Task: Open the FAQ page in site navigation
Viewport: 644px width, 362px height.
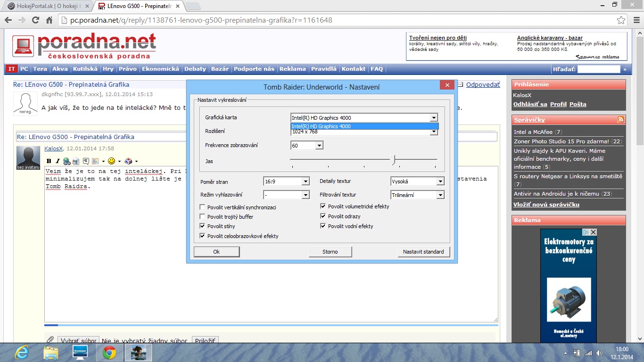Action: 377,69
